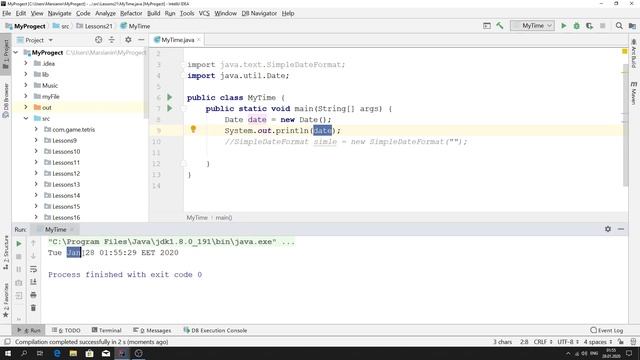Expand the Lessons12 package
Screen dimensions: 640x360
click(36, 173)
